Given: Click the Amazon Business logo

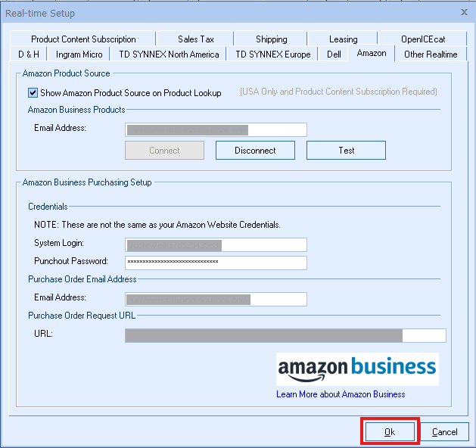Looking at the screenshot, I should [x=357, y=369].
